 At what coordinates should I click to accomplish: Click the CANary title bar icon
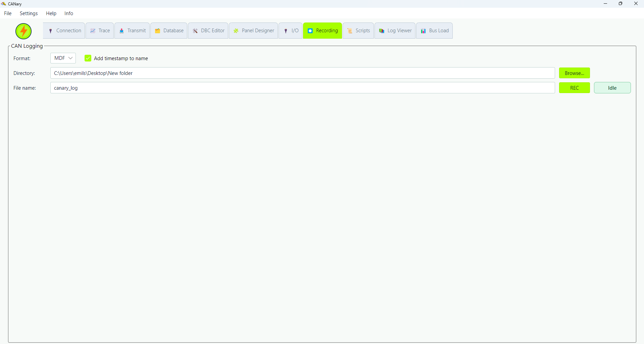[x=4, y=4]
